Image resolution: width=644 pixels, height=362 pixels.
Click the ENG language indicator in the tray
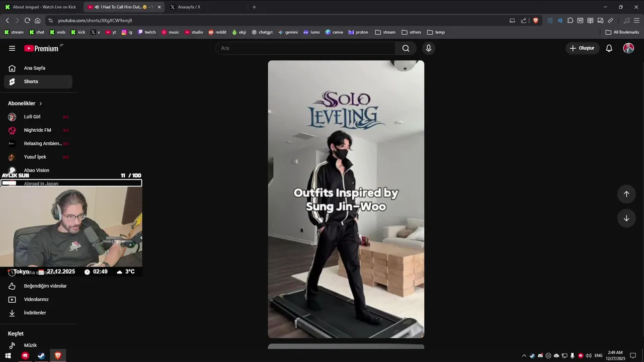click(x=598, y=355)
